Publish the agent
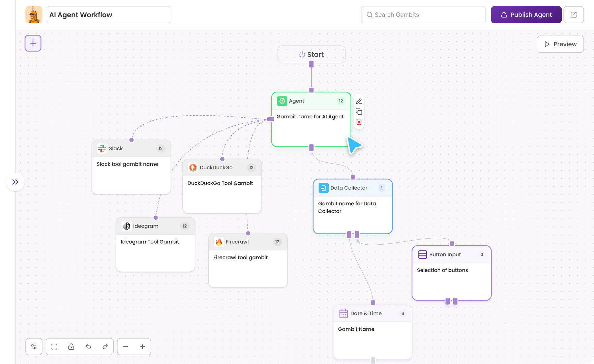Viewport: 594px width, 364px height. [526, 14]
